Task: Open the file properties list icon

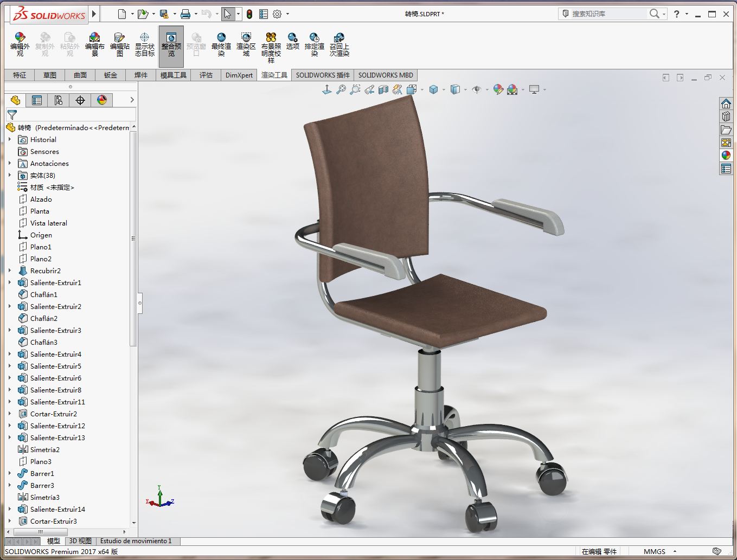Action: pyautogui.click(x=264, y=14)
